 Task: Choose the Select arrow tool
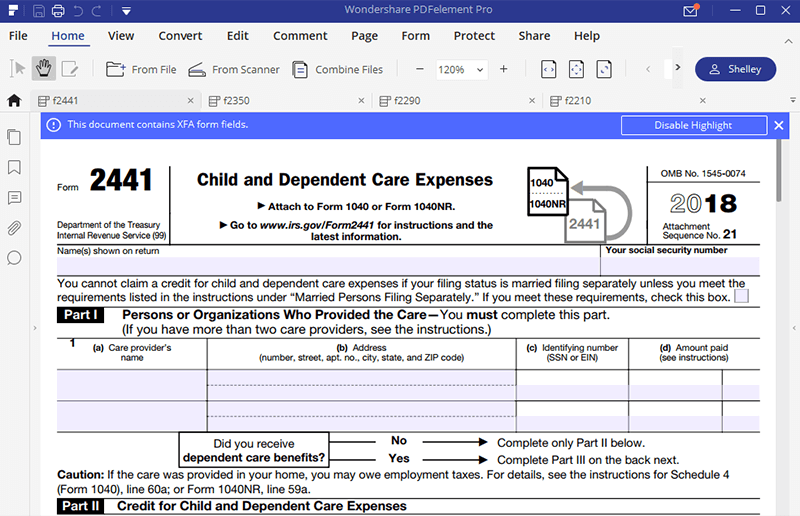[x=17, y=69]
